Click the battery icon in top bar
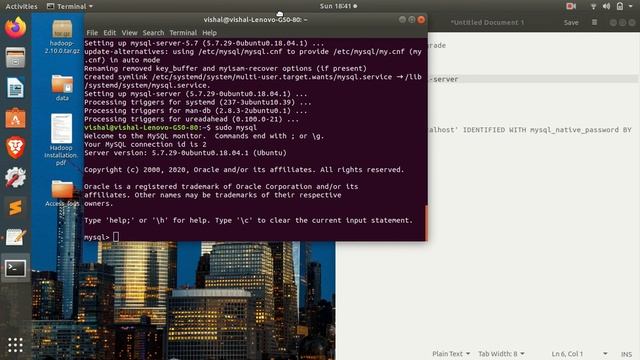This screenshot has width=640, height=360. click(x=620, y=6)
